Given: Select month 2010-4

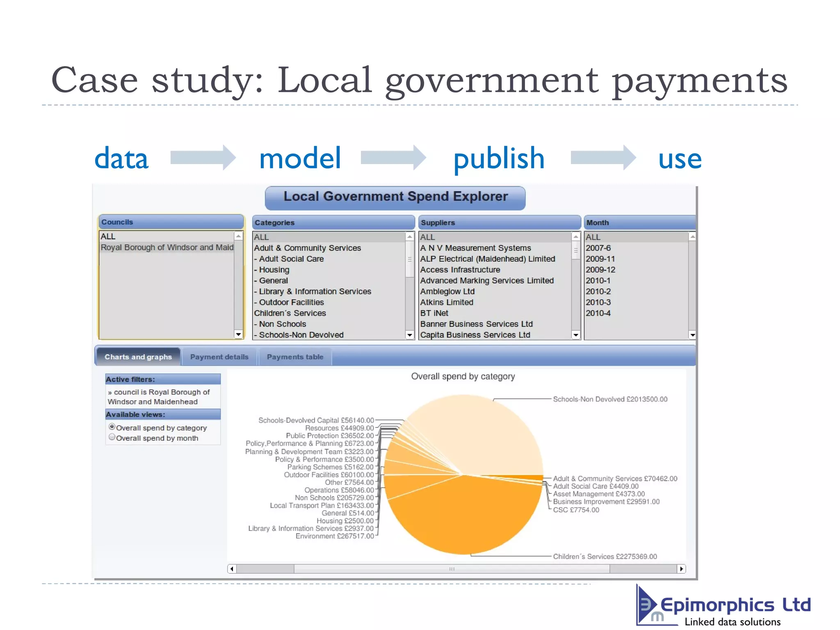Looking at the screenshot, I should pos(637,313).
